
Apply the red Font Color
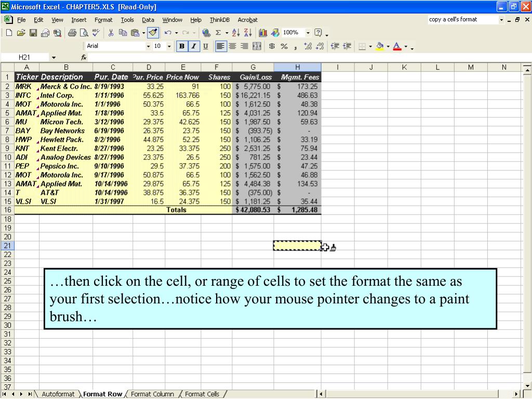click(397, 46)
